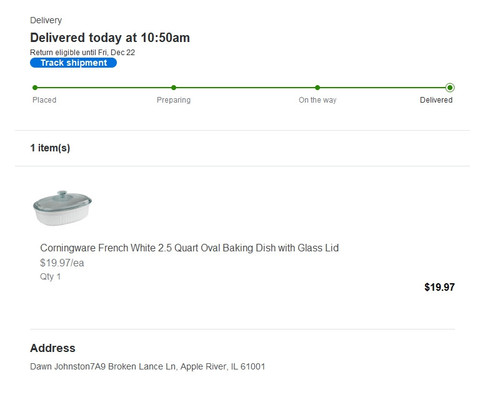
Task: Click the Preparing step label
Action: point(174,100)
